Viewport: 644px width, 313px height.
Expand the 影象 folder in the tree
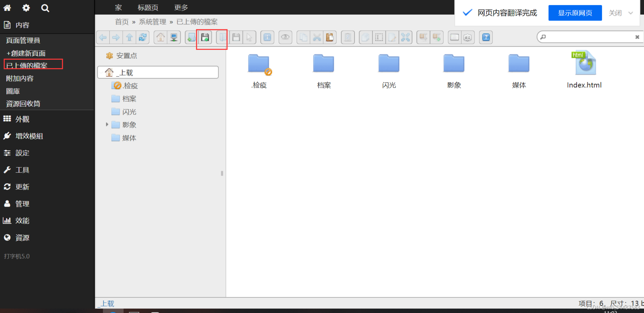point(107,124)
